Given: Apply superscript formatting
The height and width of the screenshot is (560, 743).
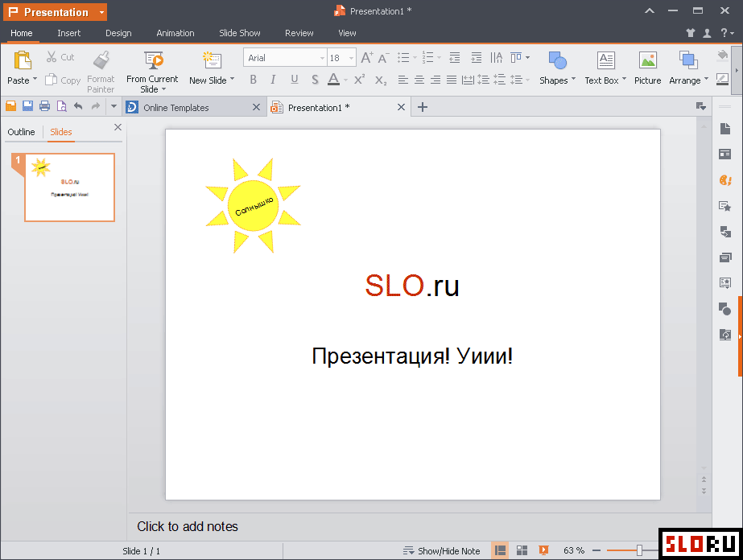Looking at the screenshot, I should 359,79.
